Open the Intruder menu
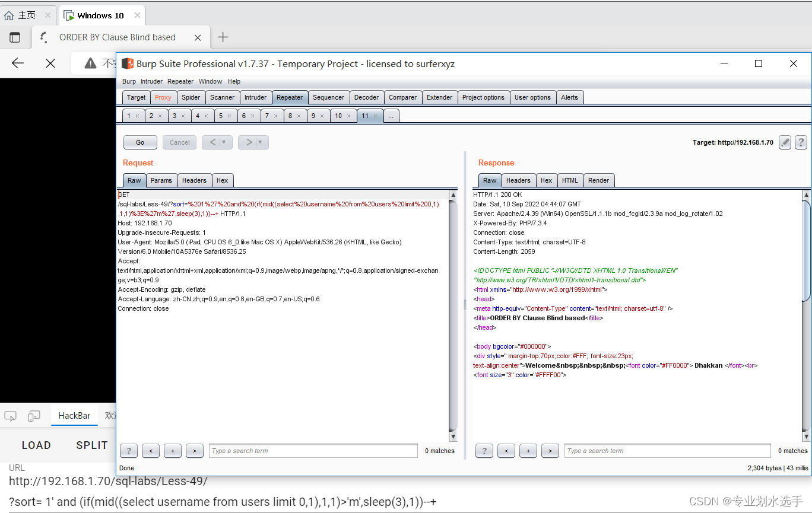 click(151, 81)
